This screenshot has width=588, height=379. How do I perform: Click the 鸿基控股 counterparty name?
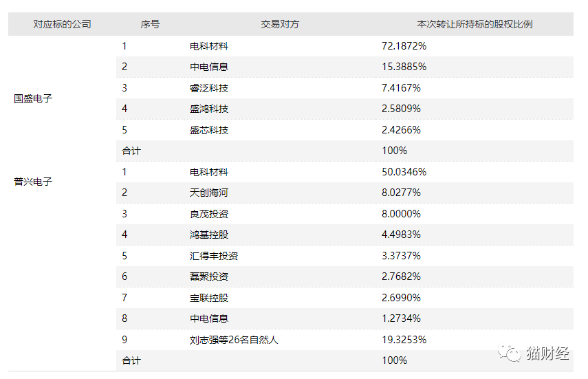click(x=209, y=235)
